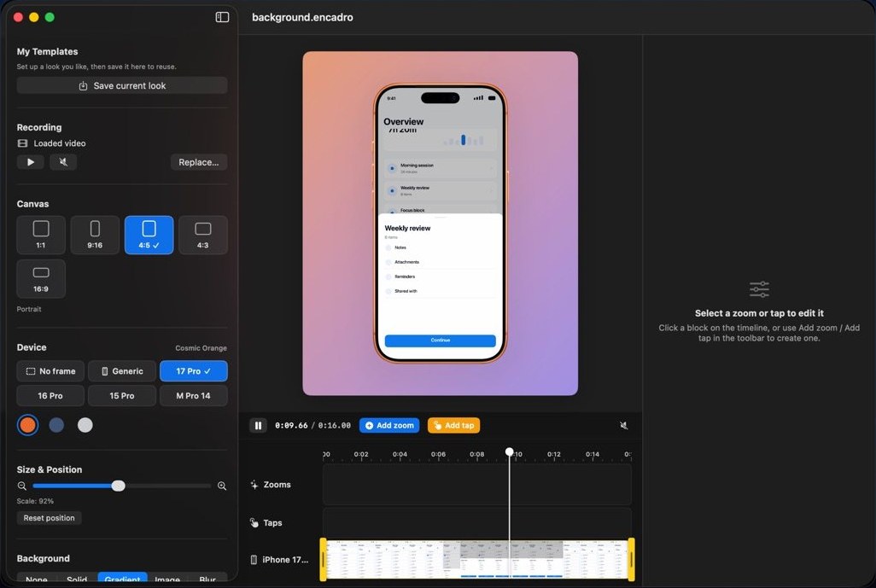Switch background to Image tab
The width and height of the screenshot is (876, 588).
click(167, 579)
